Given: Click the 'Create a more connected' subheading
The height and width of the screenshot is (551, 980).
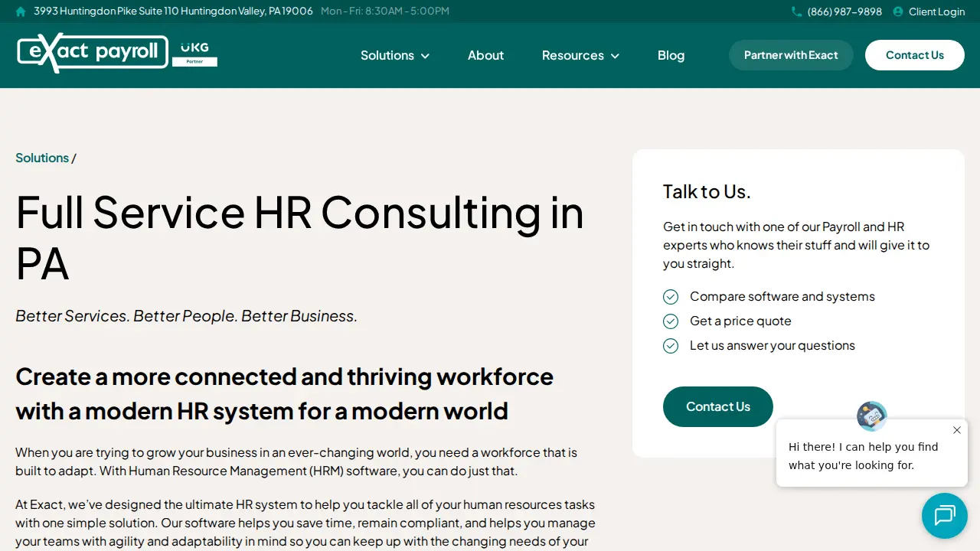Looking at the screenshot, I should point(284,393).
